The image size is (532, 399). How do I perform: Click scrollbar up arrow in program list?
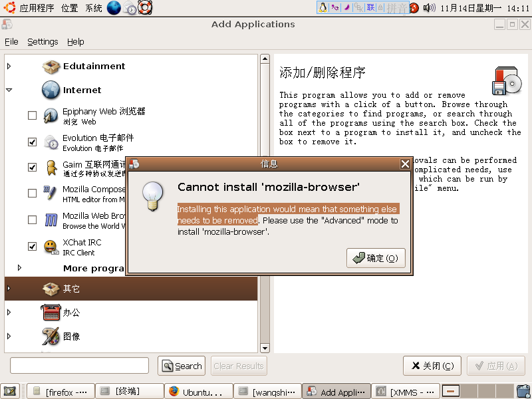(265, 59)
